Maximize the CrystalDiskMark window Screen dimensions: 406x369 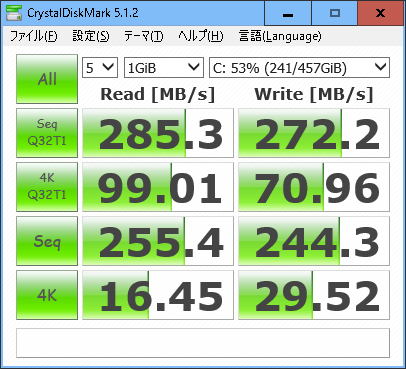(335, 13)
